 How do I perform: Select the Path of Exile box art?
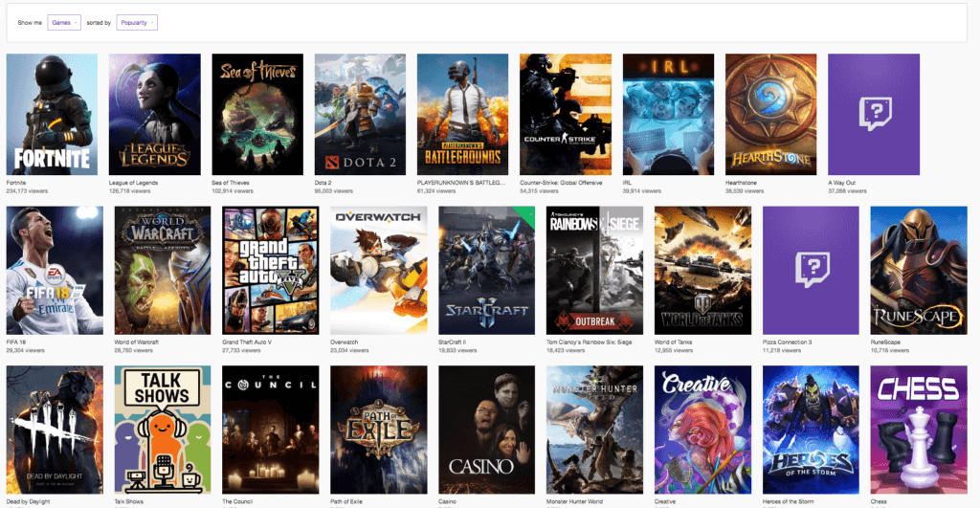379,430
